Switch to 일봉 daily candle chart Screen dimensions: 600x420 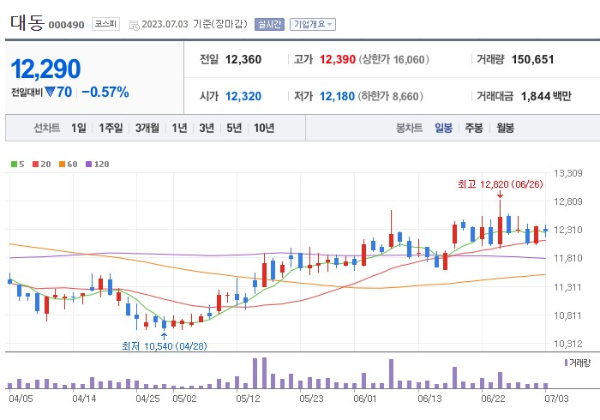(x=443, y=128)
